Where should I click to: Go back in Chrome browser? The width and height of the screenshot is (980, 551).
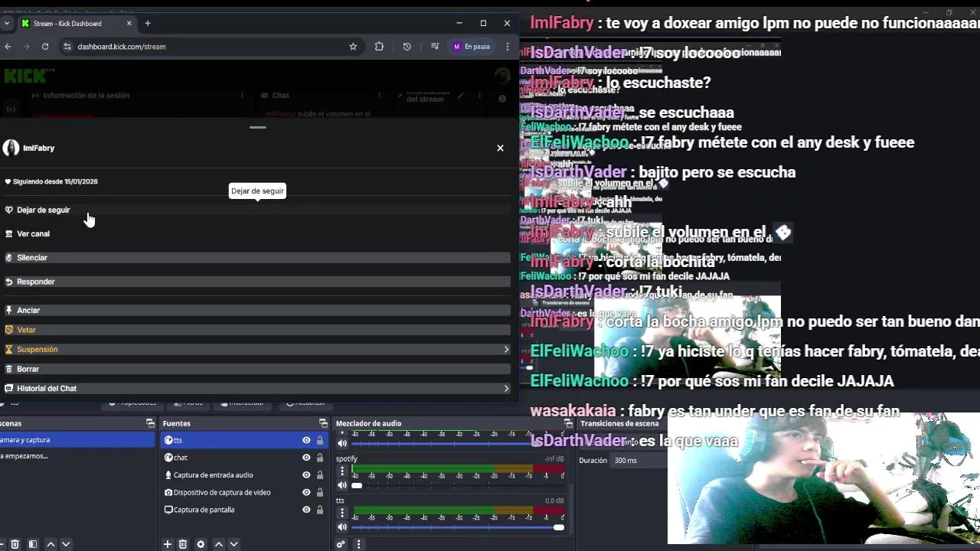point(8,47)
